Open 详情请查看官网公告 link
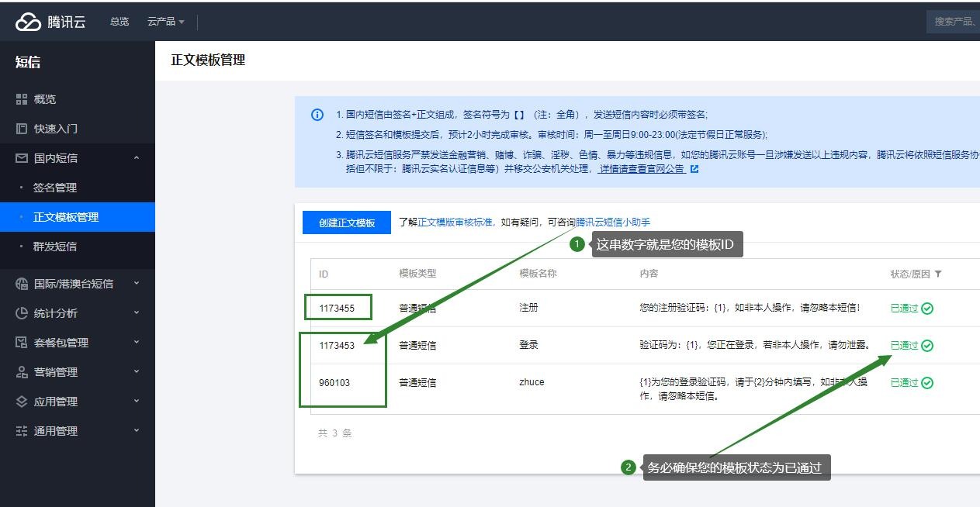This screenshot has width=980, height=507. (x=642, y=168)
